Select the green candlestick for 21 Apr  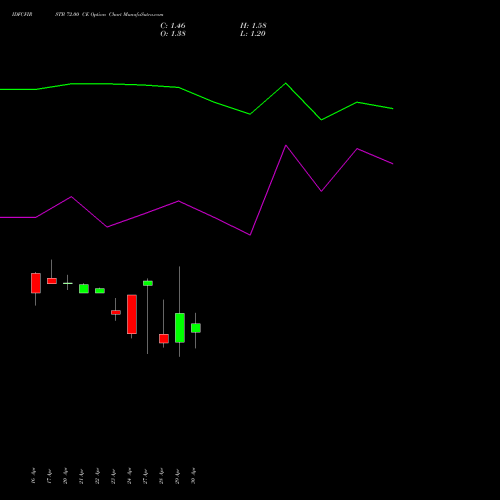[x=84, y=289]
